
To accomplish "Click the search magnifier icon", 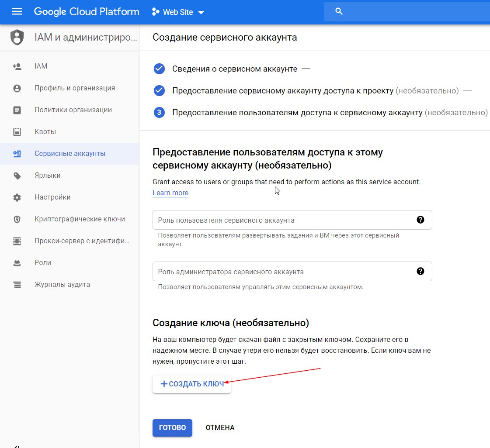I will tap(339, 11).
